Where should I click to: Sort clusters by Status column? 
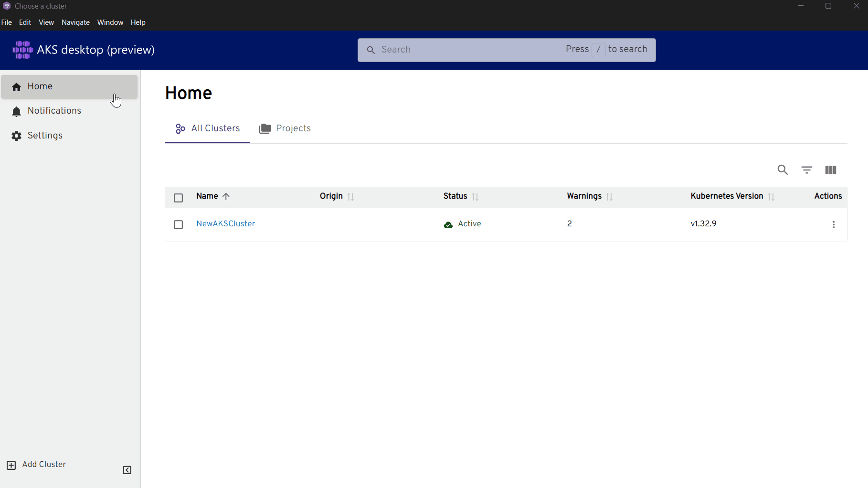click(x=461, y=196)
